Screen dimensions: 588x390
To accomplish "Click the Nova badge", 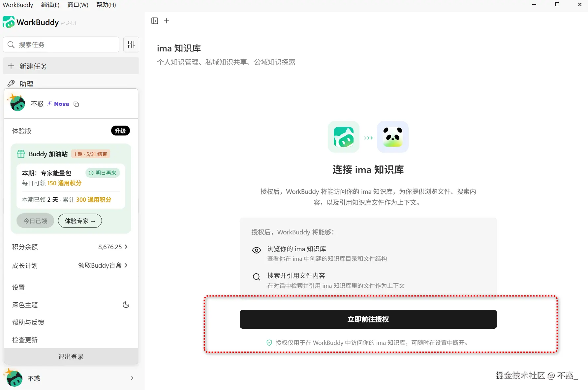I will [x=58, y=104].
